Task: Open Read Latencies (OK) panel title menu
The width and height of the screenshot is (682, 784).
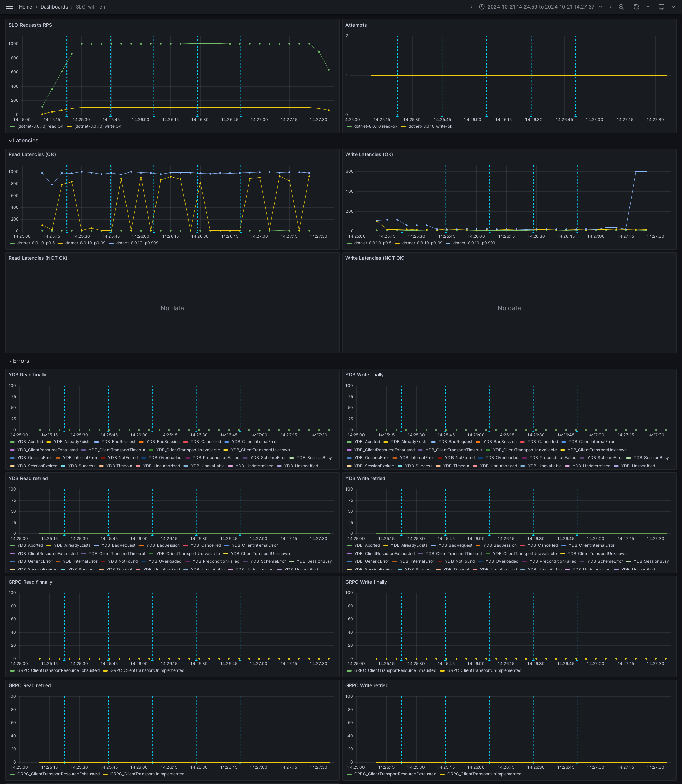Action: [x=32, y=154]
